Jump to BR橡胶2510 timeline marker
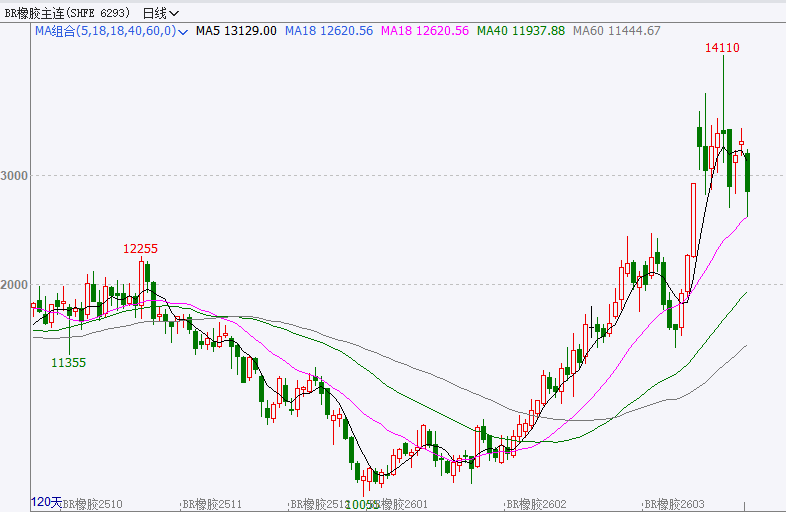The image size is (786, 512). click(92, 505)
